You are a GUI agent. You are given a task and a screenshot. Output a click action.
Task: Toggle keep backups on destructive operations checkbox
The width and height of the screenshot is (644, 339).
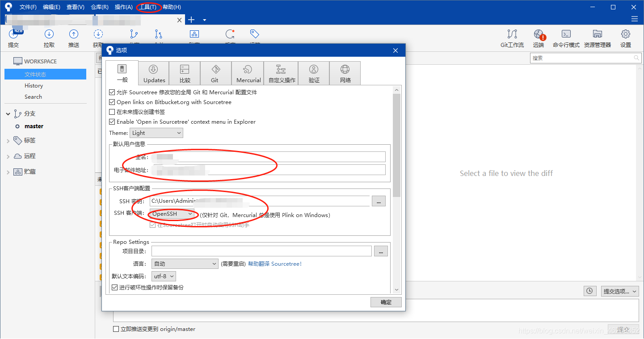pyautogui.click(x=115, y=288)
